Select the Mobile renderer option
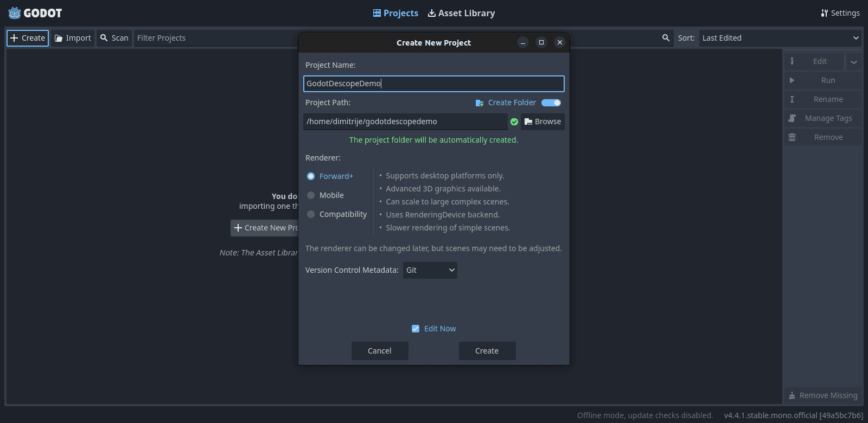868x423 pixels. pyautogui.click(x=311, y=195)
